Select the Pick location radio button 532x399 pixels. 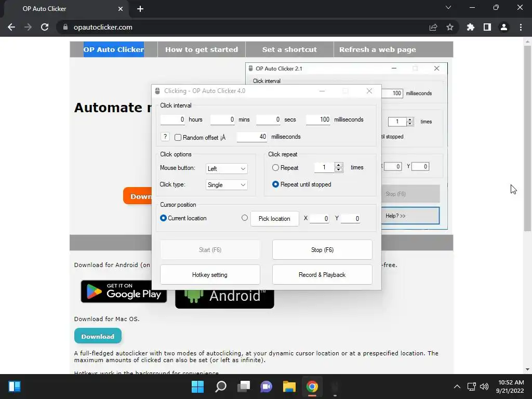point(245,218)
